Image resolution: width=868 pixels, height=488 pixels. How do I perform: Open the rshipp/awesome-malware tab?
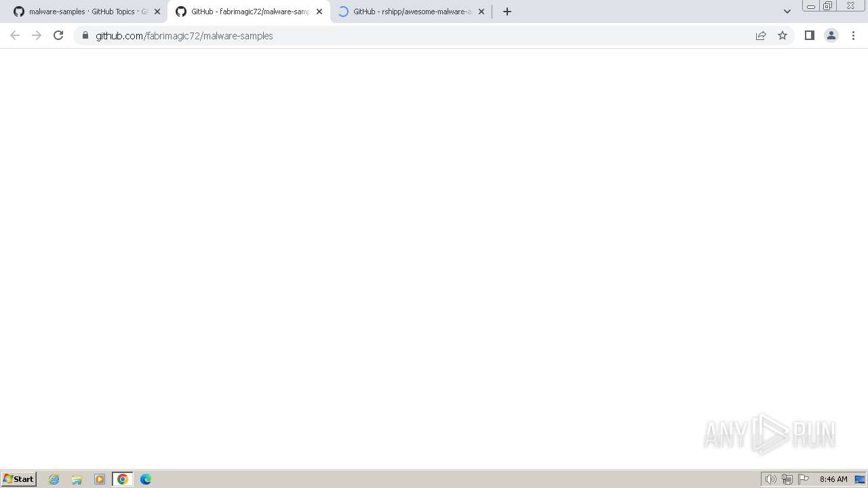coord(410,12)
